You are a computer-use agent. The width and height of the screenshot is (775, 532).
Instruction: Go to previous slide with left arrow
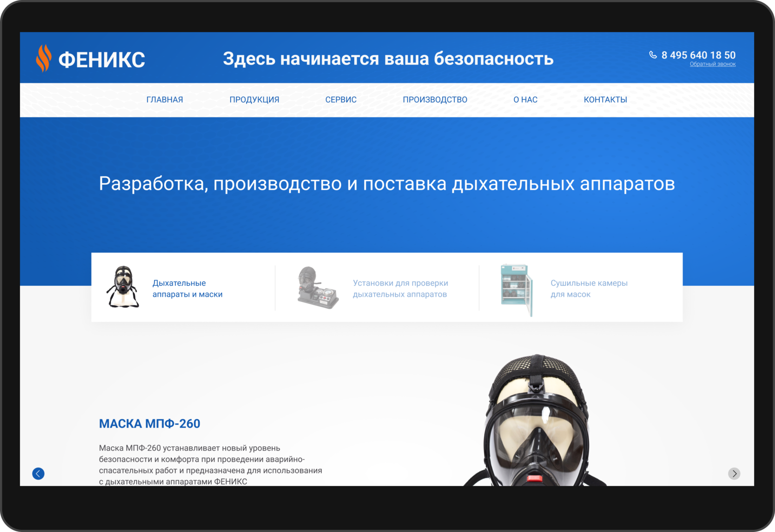[38, 473]
